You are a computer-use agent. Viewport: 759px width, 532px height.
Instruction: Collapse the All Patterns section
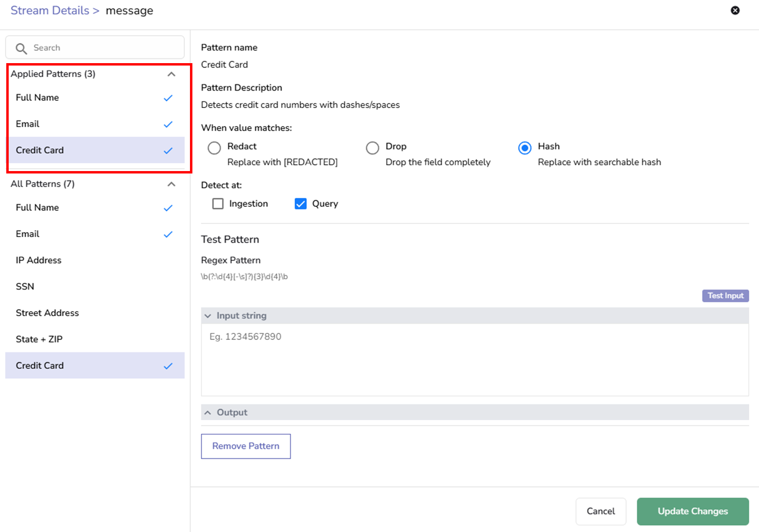171,184
